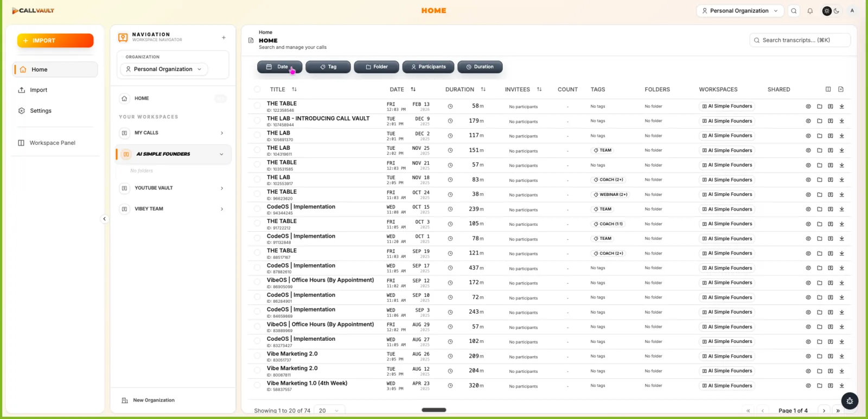This screenshot has width=868, height=419.
Task: Click the magnifier icon in the top bar
Action: point(794,11)
